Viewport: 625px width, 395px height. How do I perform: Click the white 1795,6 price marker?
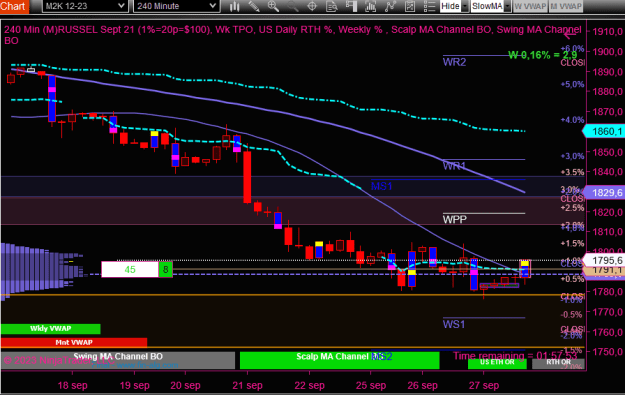coord(604,260)
